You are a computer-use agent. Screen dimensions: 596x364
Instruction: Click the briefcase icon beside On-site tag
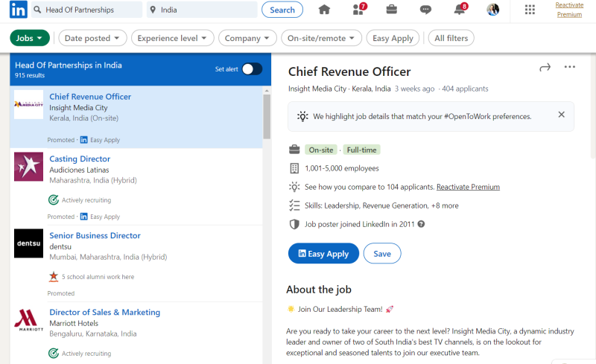[x=294, y=150]
